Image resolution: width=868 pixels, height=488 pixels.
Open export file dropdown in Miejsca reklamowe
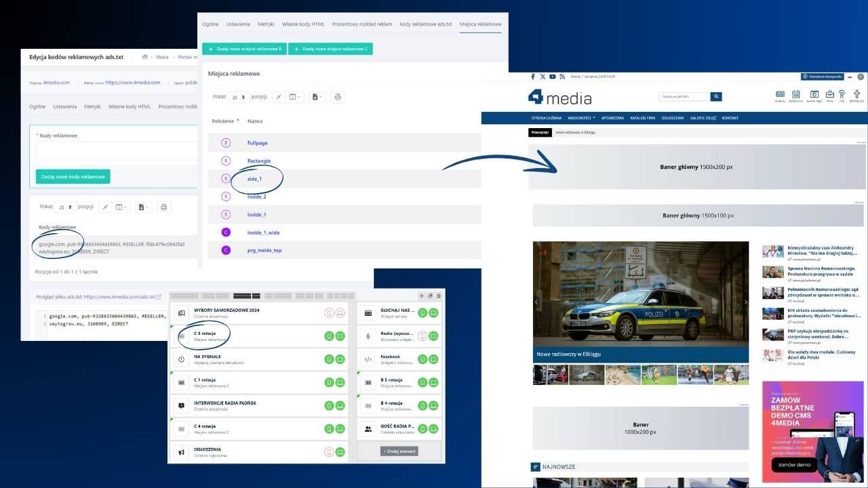tap(317, 97)
